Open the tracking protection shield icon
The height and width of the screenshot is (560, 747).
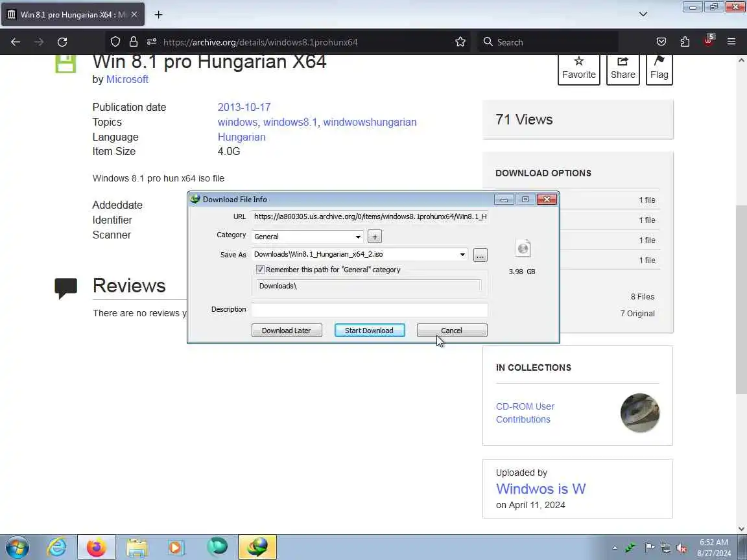tap(115, 42)
